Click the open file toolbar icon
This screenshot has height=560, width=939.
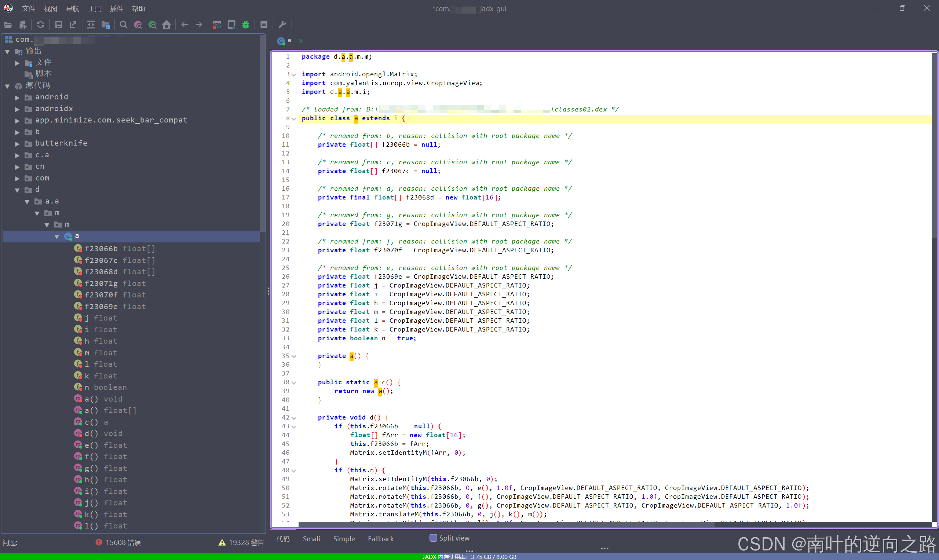pos(8,25)
